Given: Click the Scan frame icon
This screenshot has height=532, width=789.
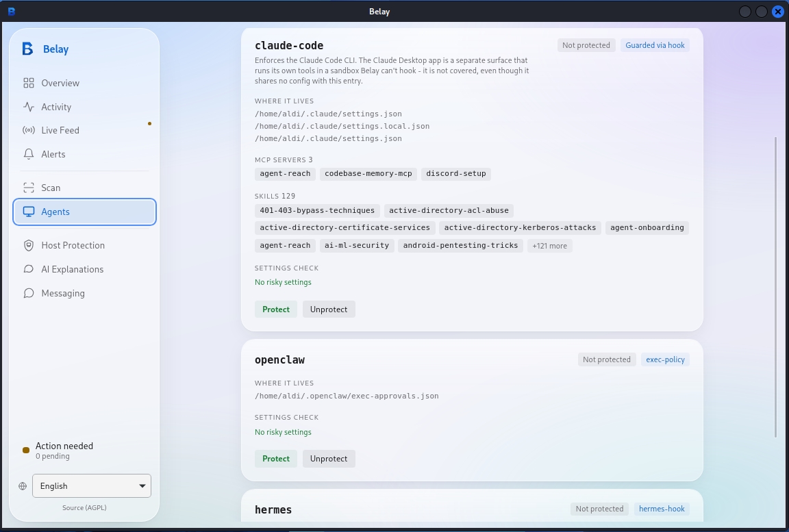Looking at the screenshot, I should tap(29, 188).
